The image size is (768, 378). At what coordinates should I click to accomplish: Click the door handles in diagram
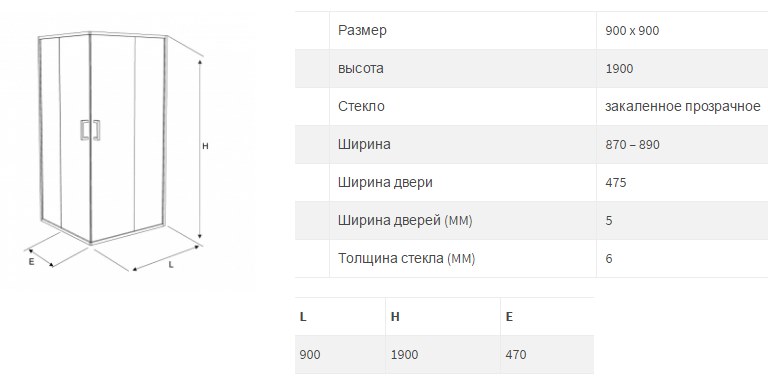[91, 130]
